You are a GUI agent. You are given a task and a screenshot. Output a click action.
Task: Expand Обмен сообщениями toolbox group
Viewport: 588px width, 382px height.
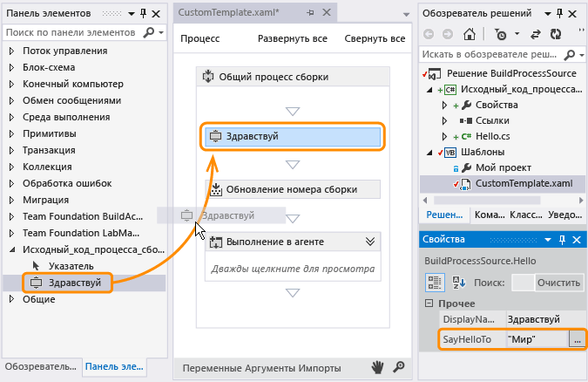pyautogui.click(x=11, y=100)
